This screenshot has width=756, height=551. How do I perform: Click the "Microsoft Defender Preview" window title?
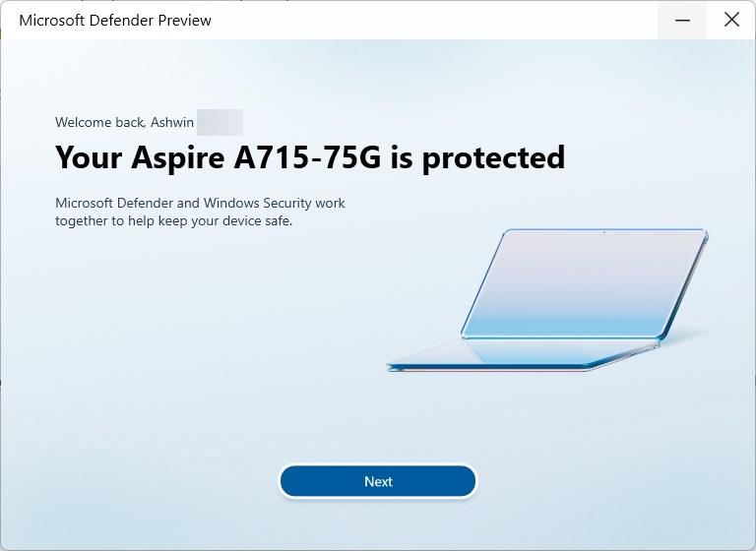[x=115, y=21]
